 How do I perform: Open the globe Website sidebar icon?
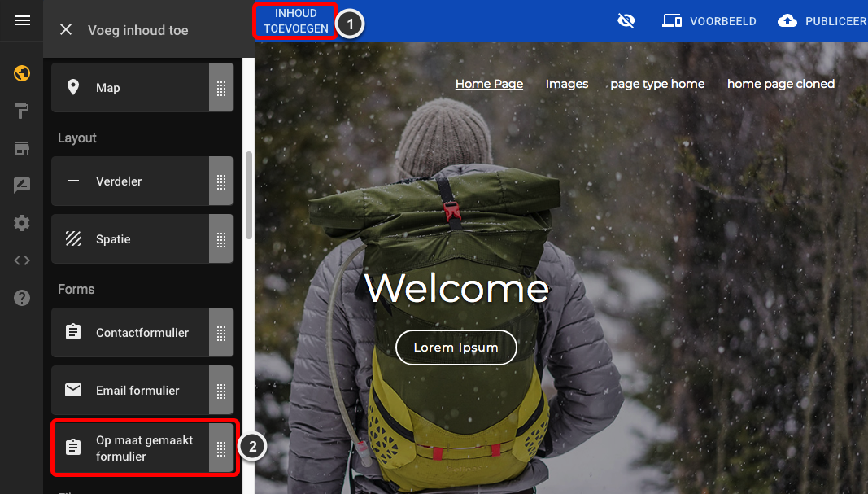(22, 73)
